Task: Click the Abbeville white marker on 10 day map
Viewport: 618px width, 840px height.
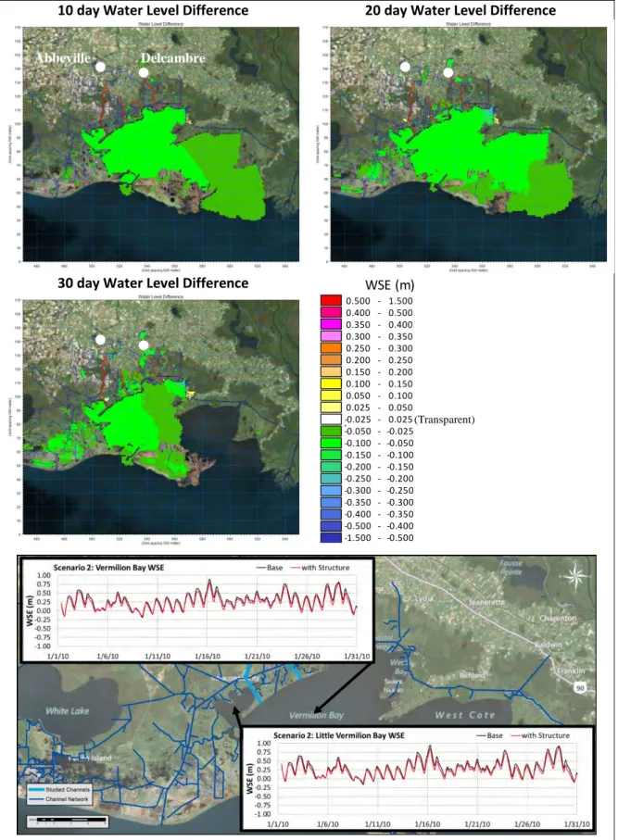Action: (x=100, y=67)
